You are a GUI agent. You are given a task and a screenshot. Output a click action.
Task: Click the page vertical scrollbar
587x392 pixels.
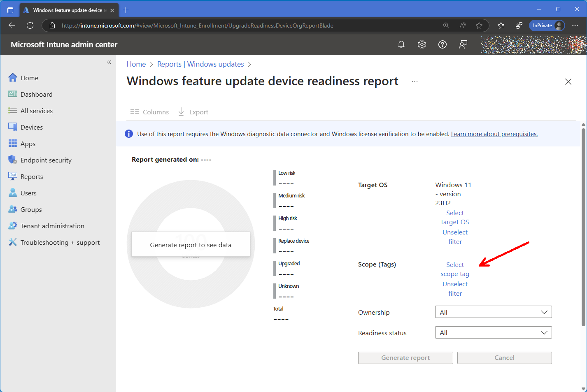click(583, 226)
